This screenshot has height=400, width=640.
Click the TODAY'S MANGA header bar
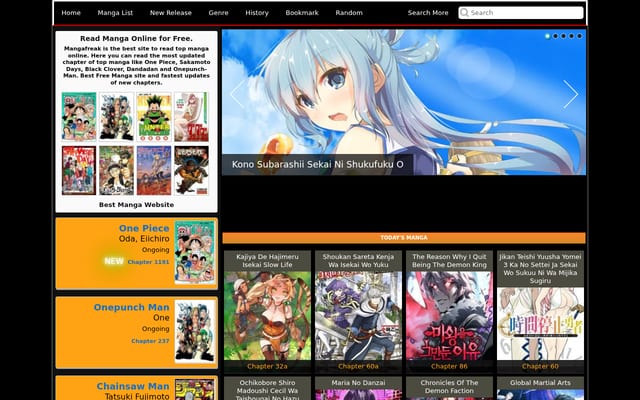[x=404, y=238]
